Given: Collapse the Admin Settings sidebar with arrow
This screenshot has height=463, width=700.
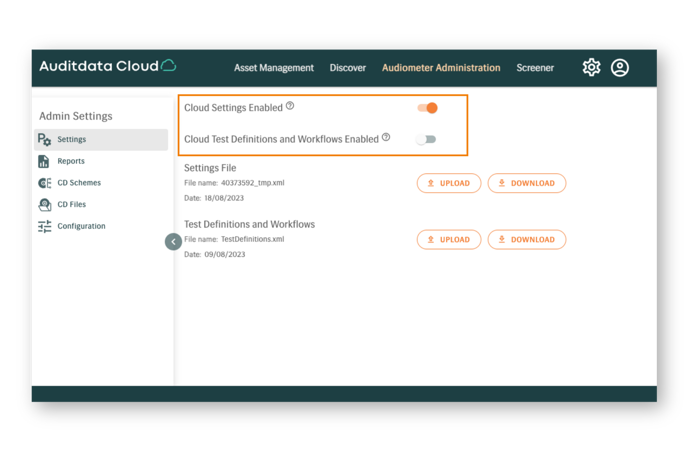Looking at the screenshot, I should (x=173, y=241).
